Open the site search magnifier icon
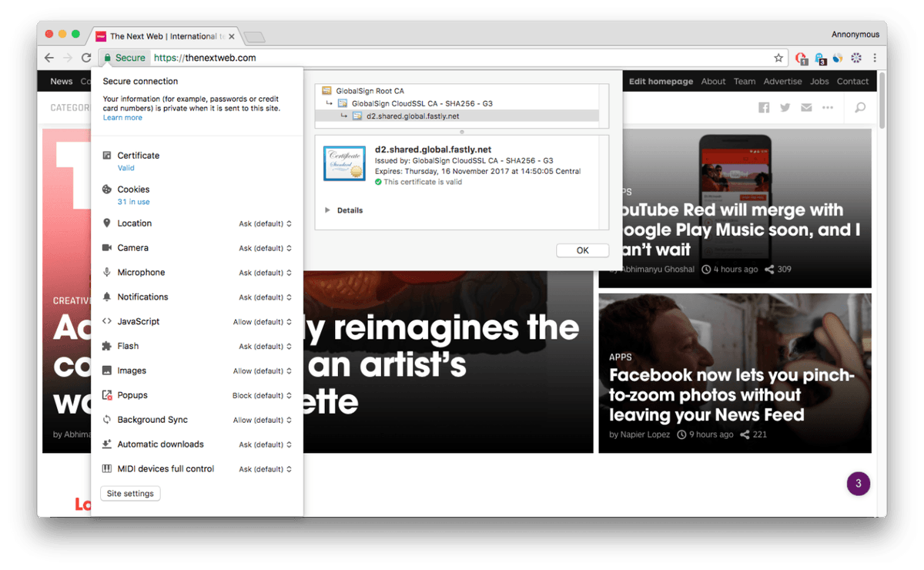Viewport: 924px width, 570px height. [x=860, y=108]
